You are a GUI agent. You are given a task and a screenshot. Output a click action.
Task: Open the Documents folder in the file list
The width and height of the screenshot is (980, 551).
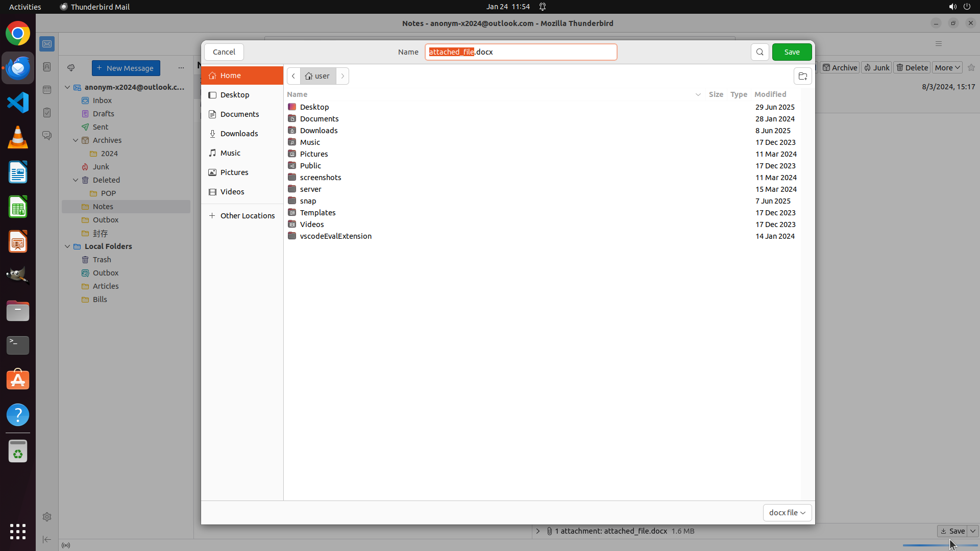point(319,119)
